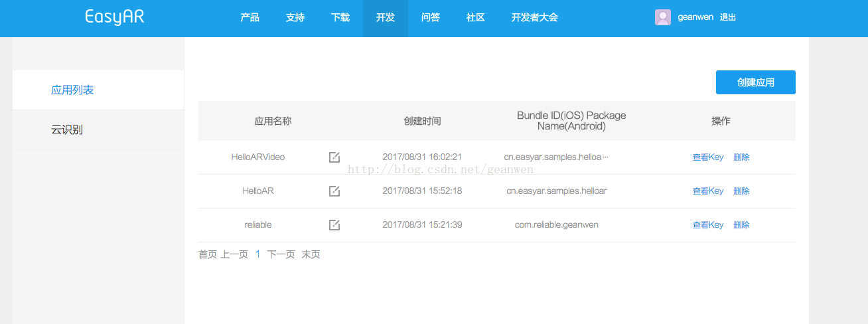Visit the 社区 page
This screenshot has height=324, width=868.
[476, 18]
